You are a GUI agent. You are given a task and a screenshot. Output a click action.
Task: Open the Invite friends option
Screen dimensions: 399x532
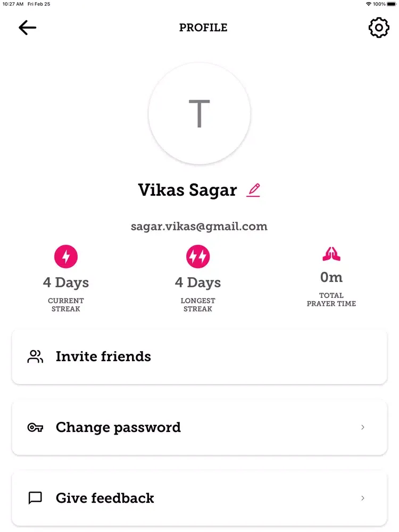tap(199, 356)
